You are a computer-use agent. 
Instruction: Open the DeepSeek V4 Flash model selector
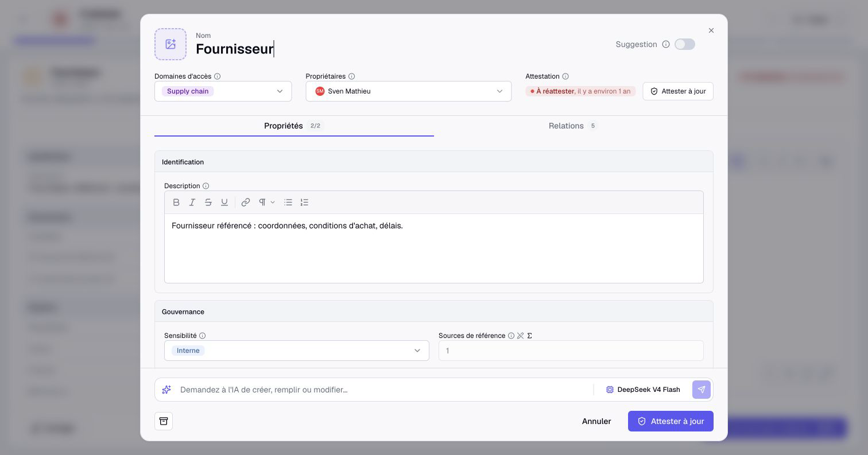click(643, 390)
